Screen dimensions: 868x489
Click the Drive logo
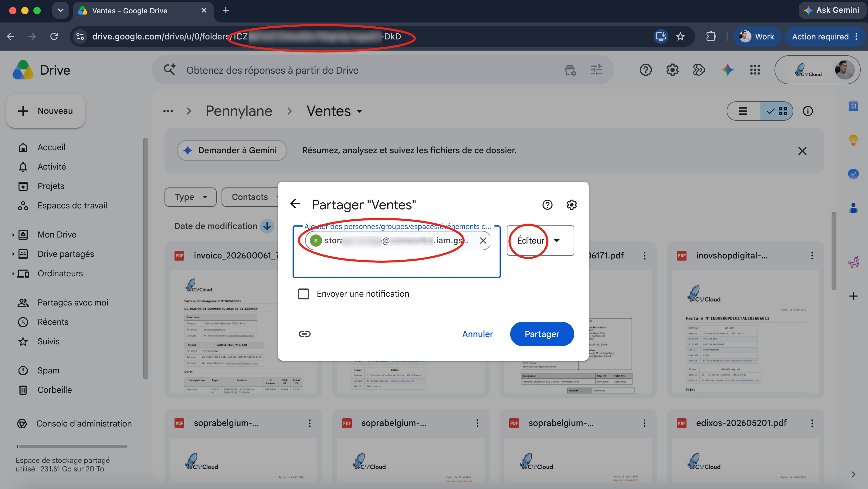[x=41, y=70]
